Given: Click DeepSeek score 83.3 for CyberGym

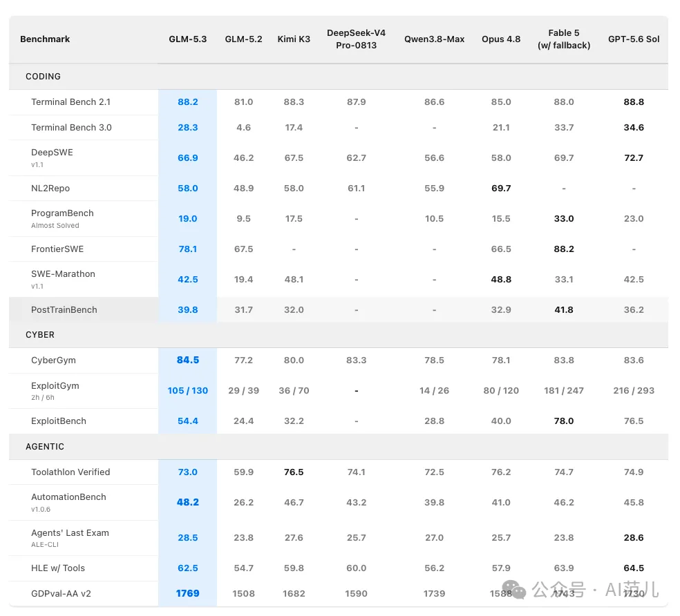Looking at the screenshot, I should pyautogui.click(x=356, y=360).
